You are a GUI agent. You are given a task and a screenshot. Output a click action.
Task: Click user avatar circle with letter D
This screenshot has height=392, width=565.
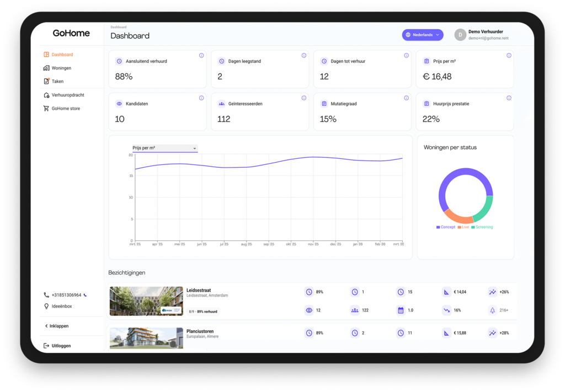click(460, 35)
